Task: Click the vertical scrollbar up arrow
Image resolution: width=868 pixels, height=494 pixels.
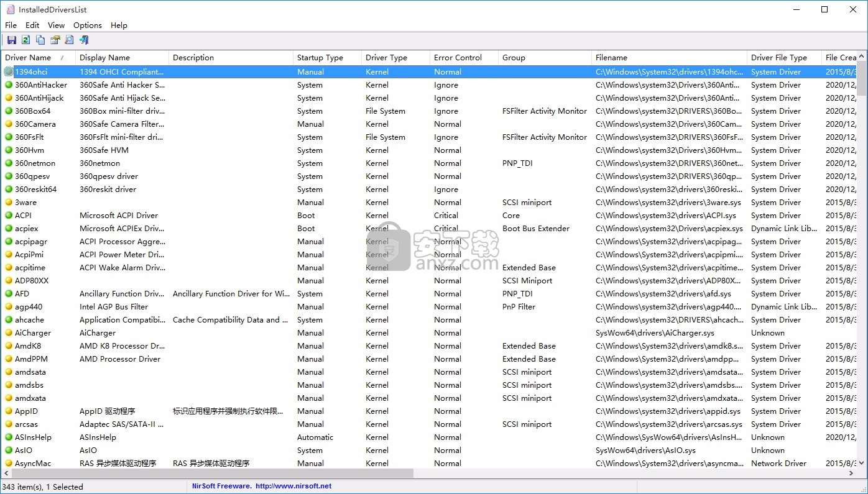Action: point(862,57)
